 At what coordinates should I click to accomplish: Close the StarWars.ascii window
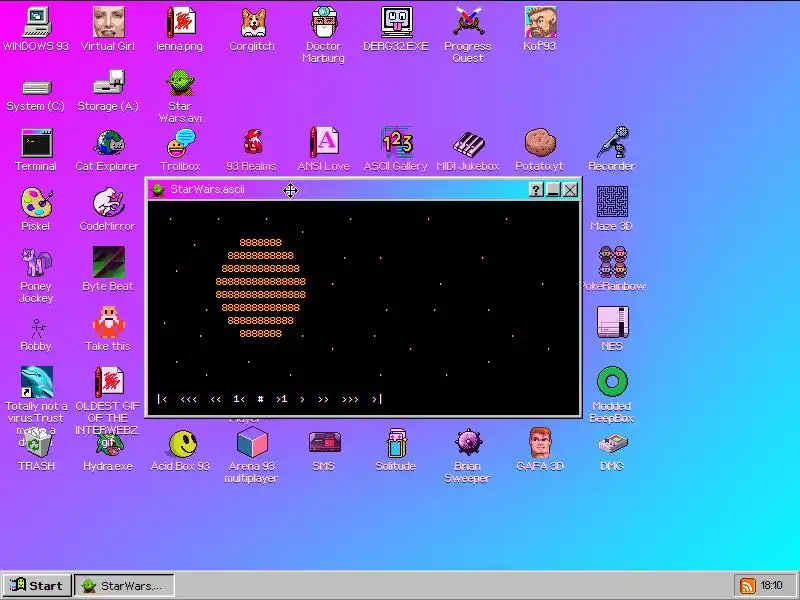pyautogui.click(x=570, y=190)
